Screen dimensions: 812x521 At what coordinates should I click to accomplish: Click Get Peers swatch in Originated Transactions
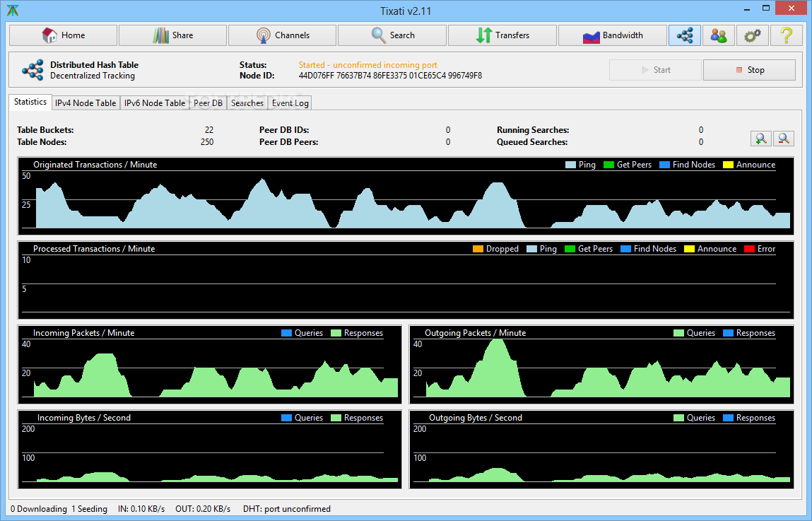(609, 165)
